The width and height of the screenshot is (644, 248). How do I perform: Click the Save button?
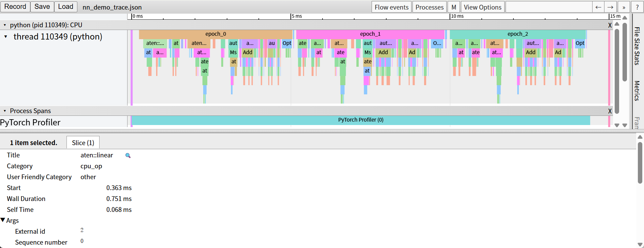(x=42, y=6)
